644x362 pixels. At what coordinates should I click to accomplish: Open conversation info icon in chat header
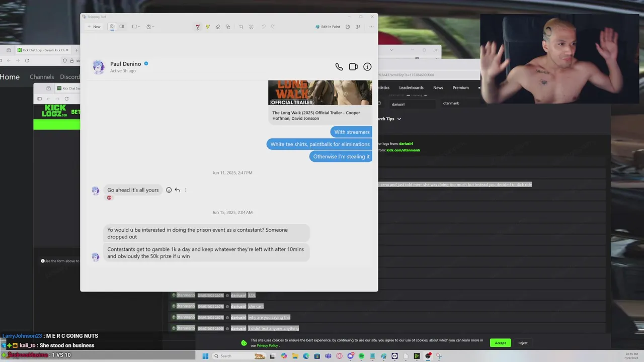[367, 67]
